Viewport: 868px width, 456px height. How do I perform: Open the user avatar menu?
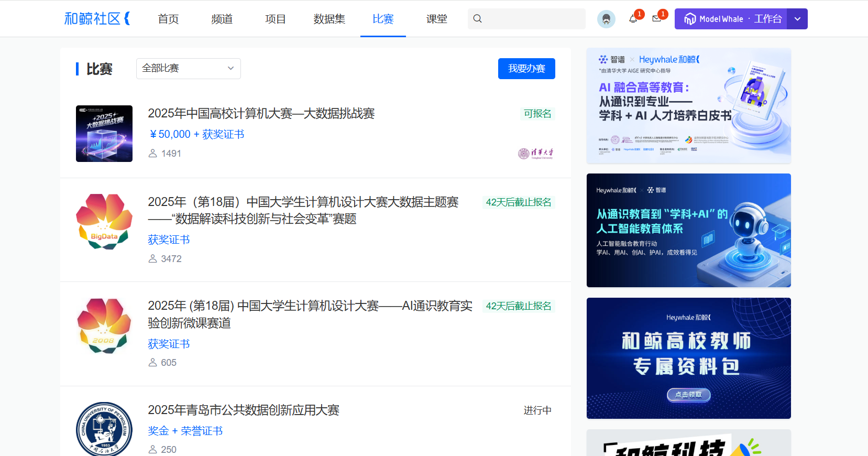tap(606, 19)
